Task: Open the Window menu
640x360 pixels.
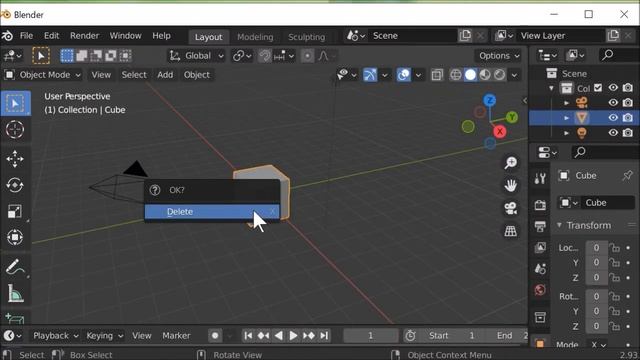Action: point(125,36)
